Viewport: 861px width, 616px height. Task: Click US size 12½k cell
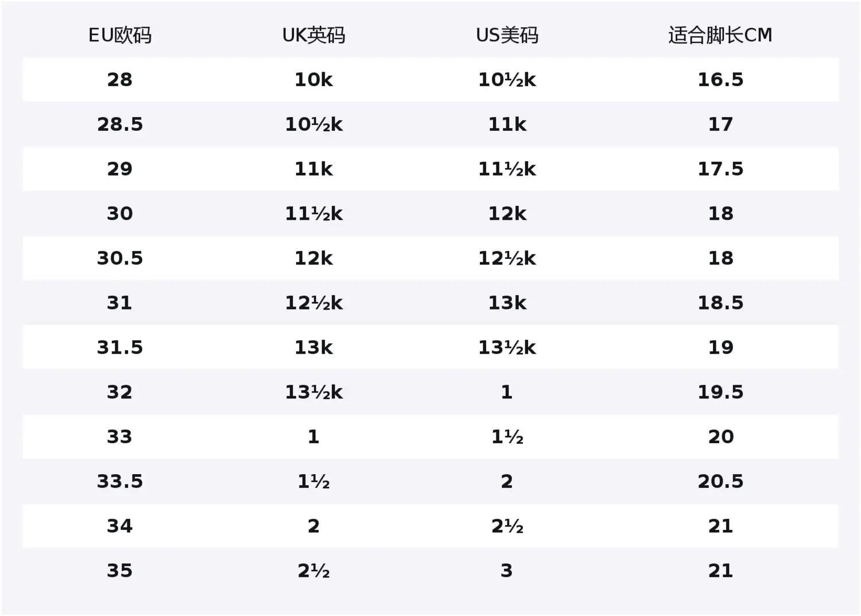507,258
